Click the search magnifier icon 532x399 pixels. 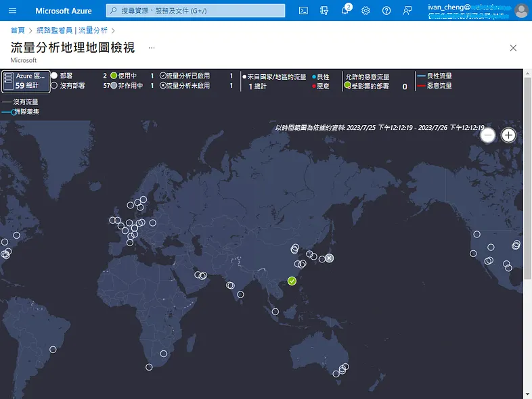coord(114,11)
